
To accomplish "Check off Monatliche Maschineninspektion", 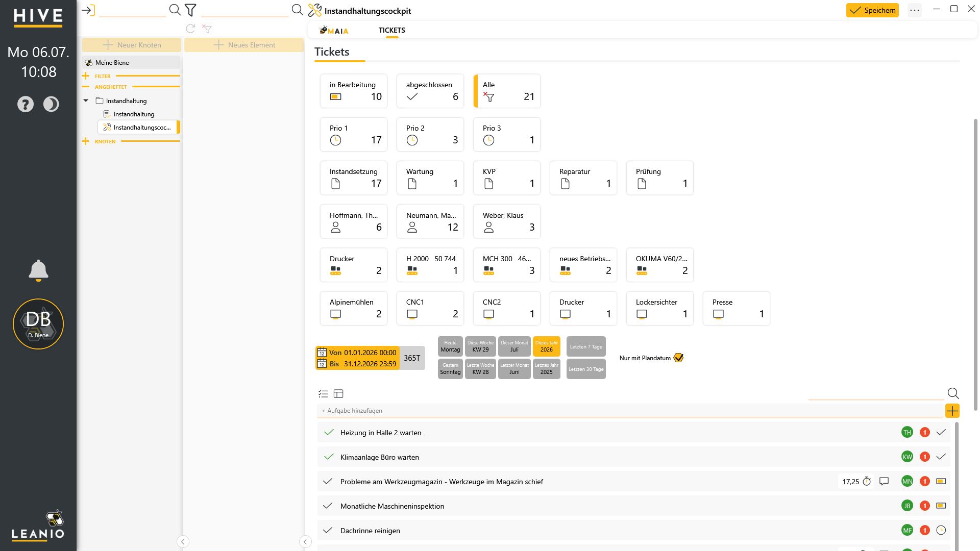I will click(x=328, y=506).
